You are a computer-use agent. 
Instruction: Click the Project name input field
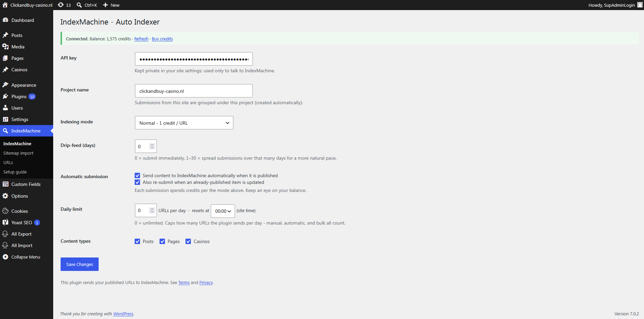(194, 91)
